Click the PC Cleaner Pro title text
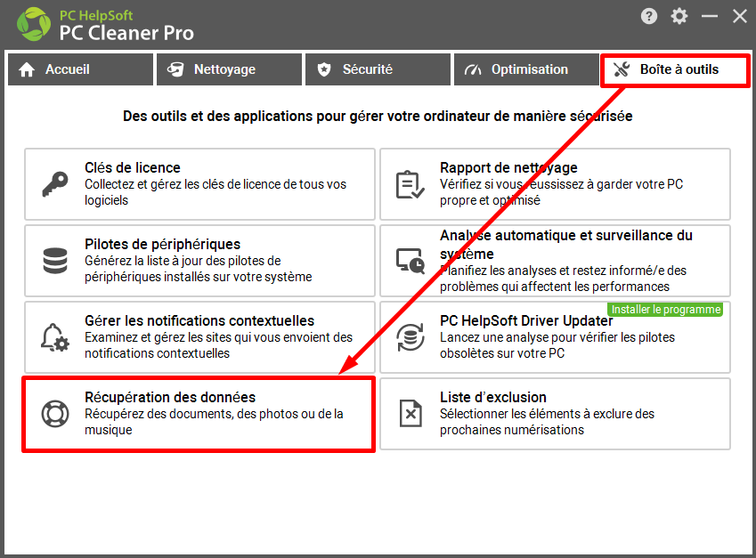 click(x=126, y=33)
